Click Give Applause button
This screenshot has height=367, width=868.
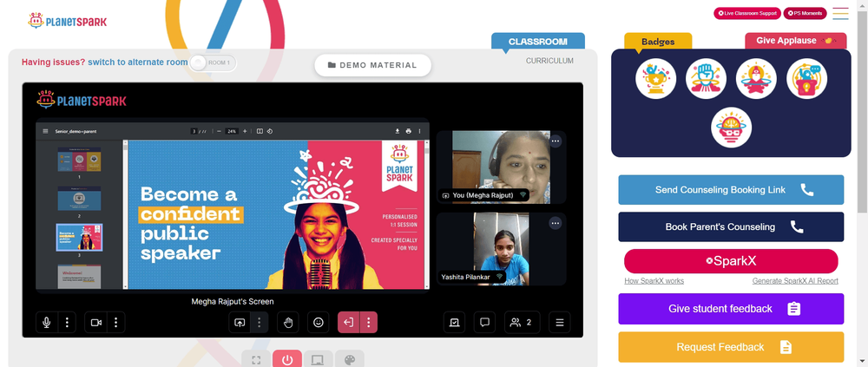pyautogui.click(x=795, y=41)
